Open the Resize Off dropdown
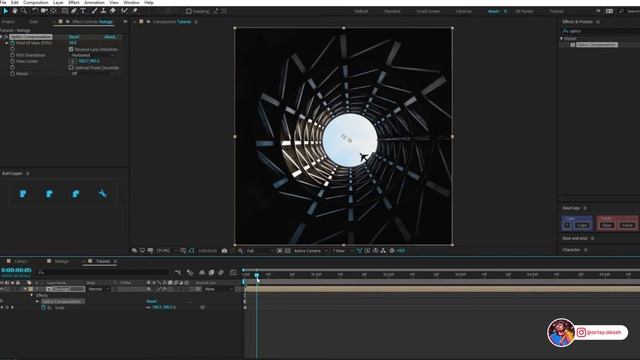The image size is (640, 360). point(93,74)
